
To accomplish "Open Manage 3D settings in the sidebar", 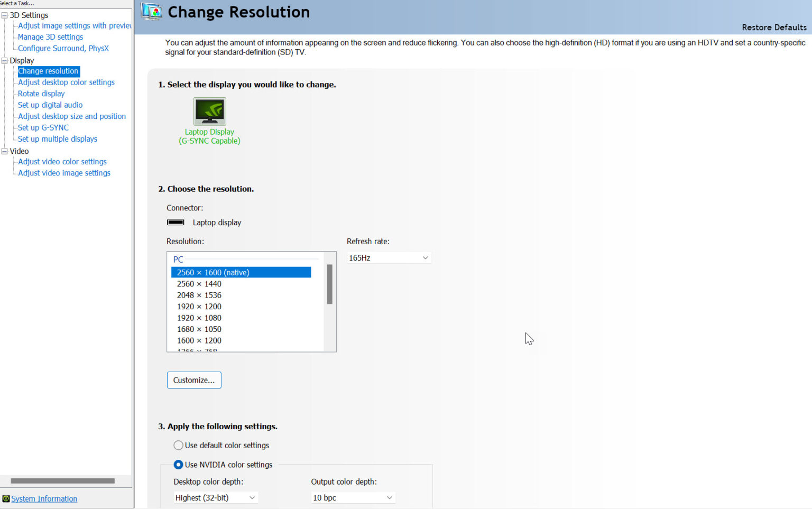I will (50, 36).
